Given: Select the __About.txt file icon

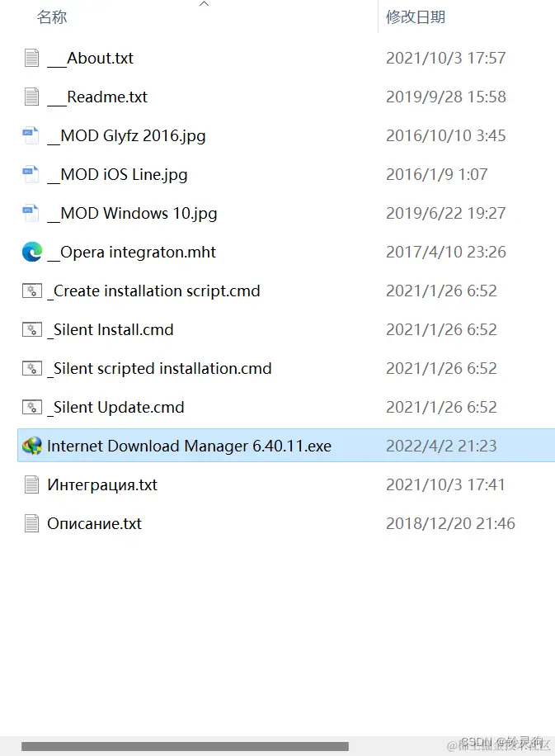Looking at the screenshot, I should click(32, 58).
